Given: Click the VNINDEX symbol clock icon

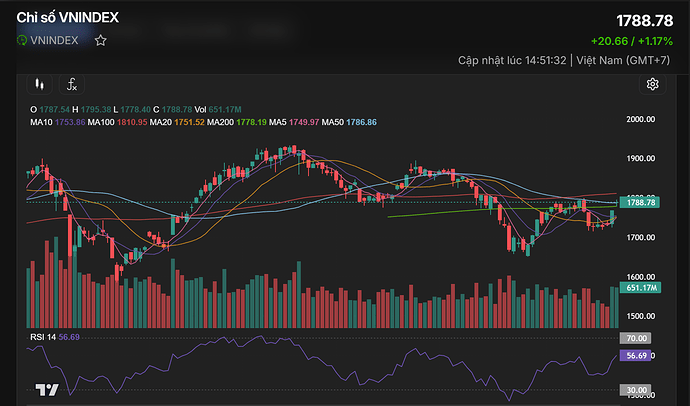Looking at the screenshot, I should tap(22, 40).
